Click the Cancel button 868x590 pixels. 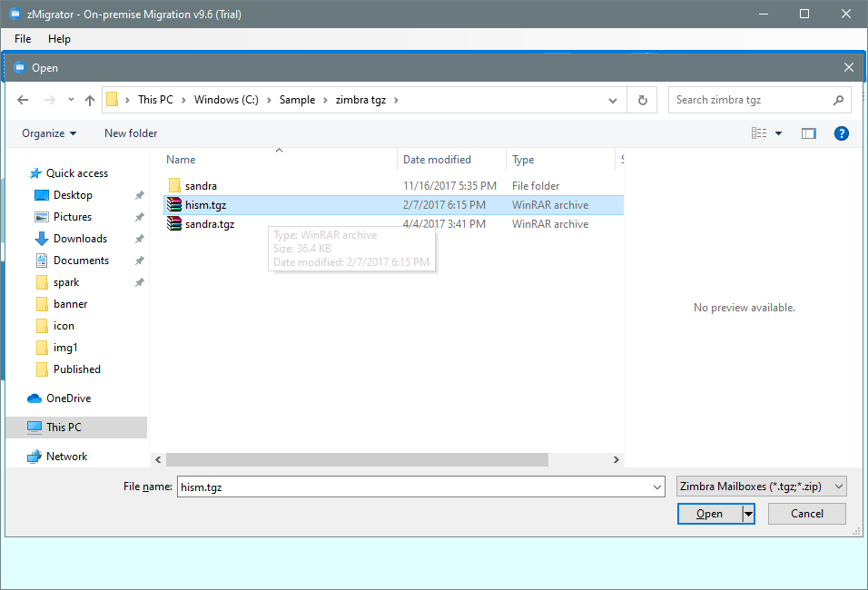pos(806,514)
